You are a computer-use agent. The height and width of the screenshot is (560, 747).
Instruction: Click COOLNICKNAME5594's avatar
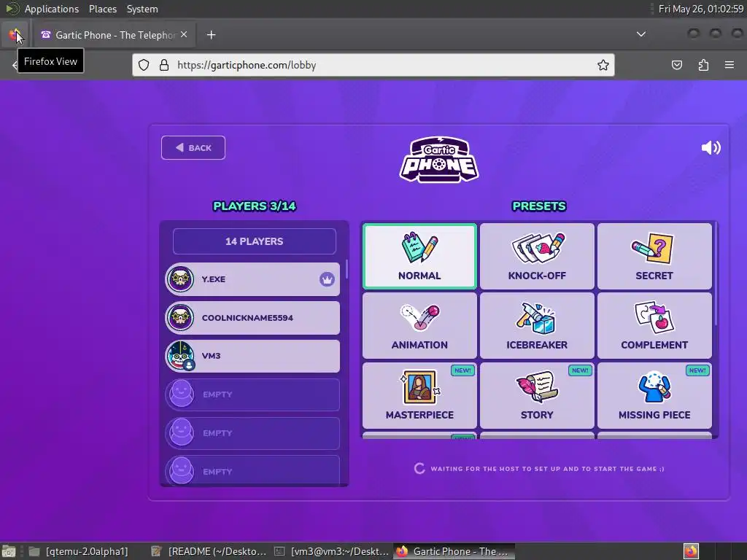click(x=181, y=318)
